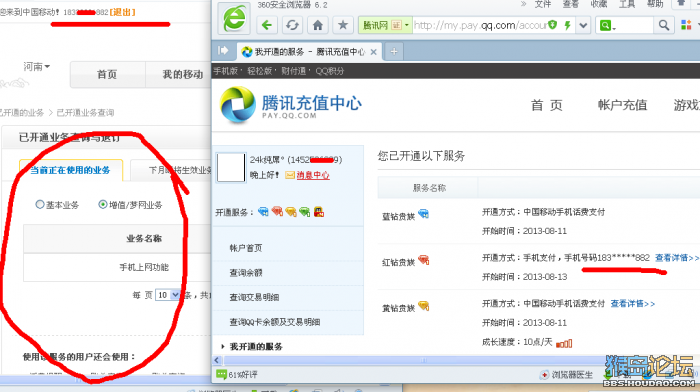This screenshot has width=700, height=392.
Task: Click the horizontal scrollbar left arrow
Action: [x=217, y=360]
